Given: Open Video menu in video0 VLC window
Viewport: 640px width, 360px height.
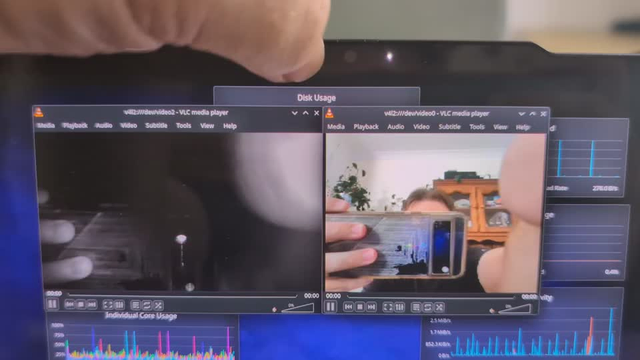Looking at the screenshot, I should point(421,127).
